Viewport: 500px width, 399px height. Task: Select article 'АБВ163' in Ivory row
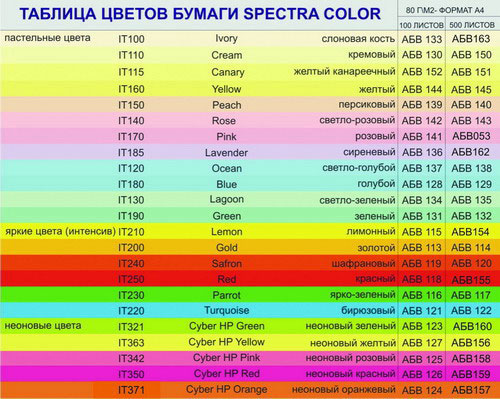tap(471, 39)
